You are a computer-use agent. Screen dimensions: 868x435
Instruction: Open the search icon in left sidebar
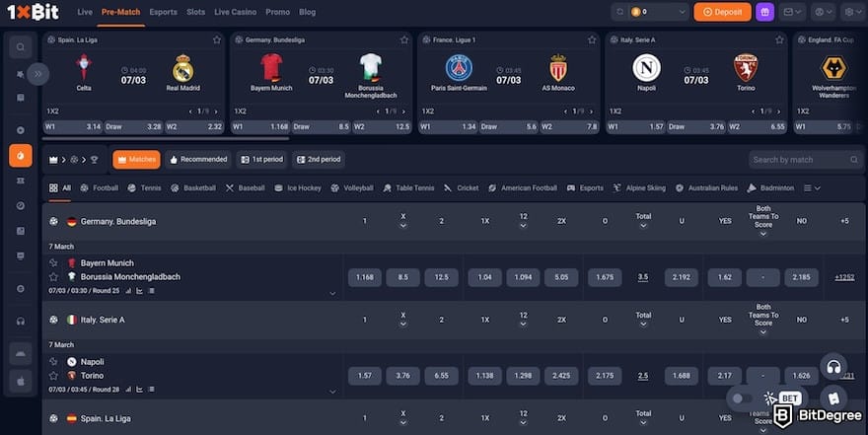pos(21,47)
